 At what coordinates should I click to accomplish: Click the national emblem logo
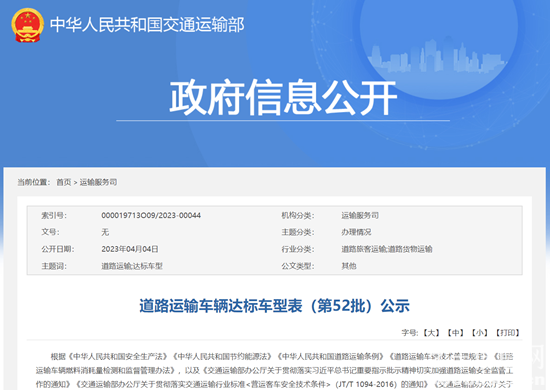[x=27, y=25]
